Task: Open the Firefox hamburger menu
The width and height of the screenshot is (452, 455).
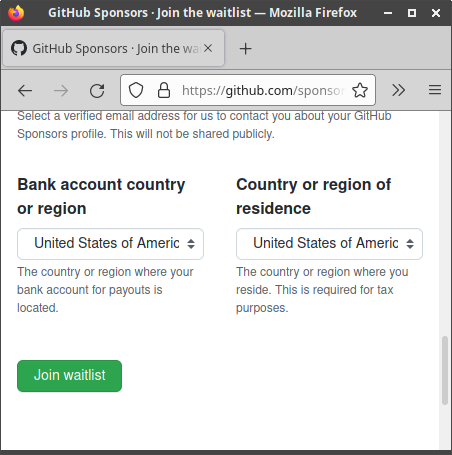Action: [435, 90]
